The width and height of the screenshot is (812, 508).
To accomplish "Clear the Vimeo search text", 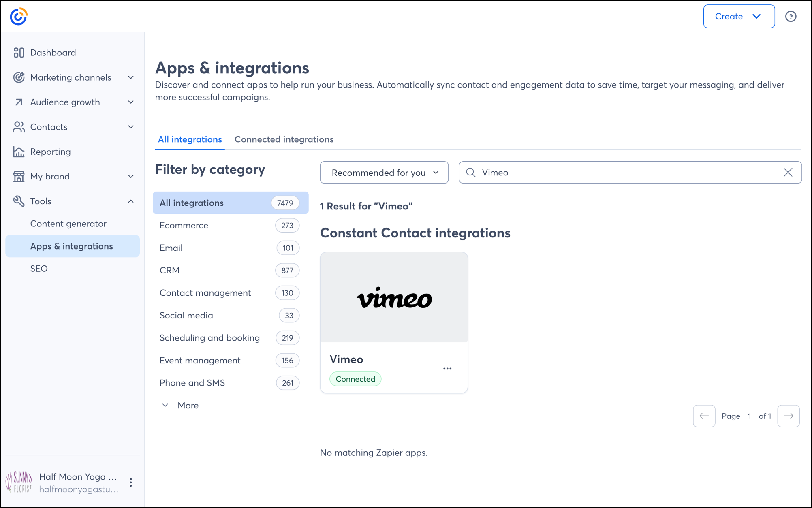I will pos(788,173).
